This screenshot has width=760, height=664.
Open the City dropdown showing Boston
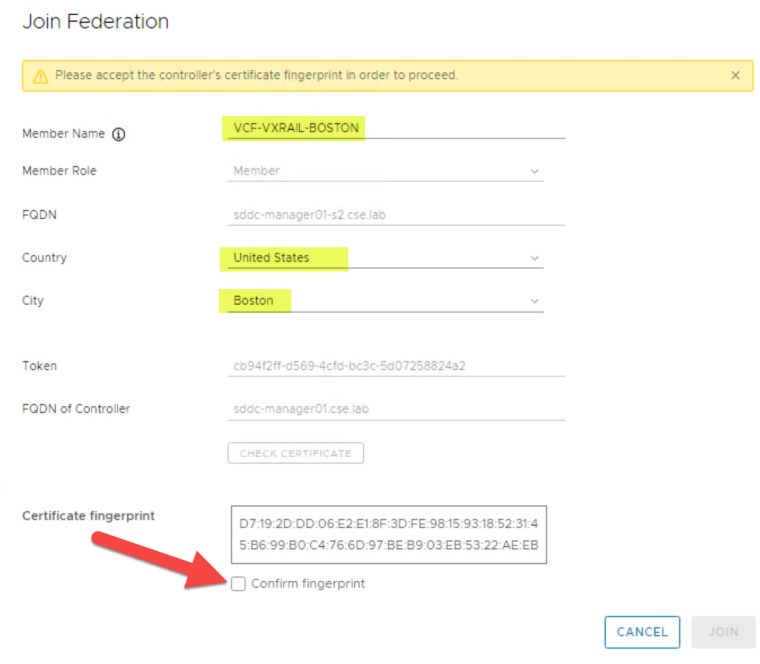pos(386,301)
